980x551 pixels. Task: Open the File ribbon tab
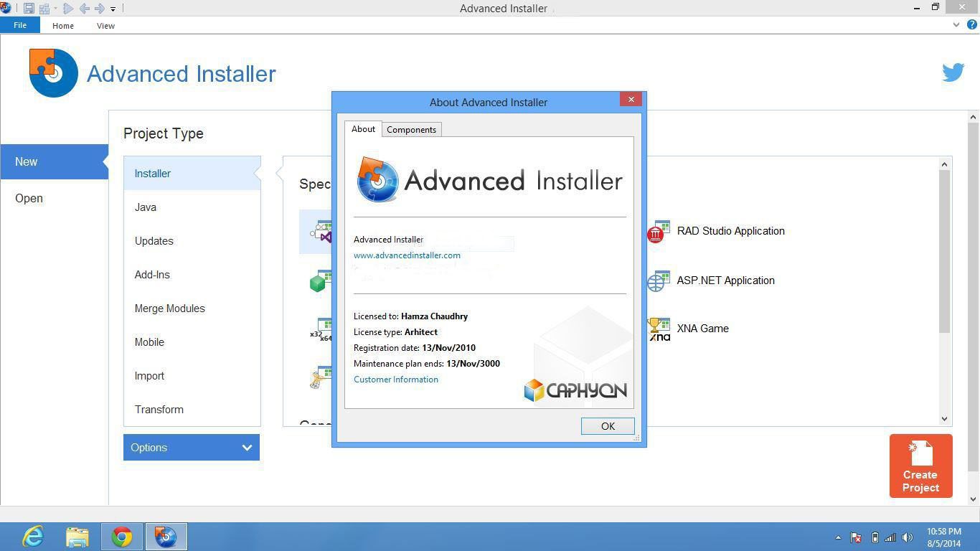(x=20, y=25)
